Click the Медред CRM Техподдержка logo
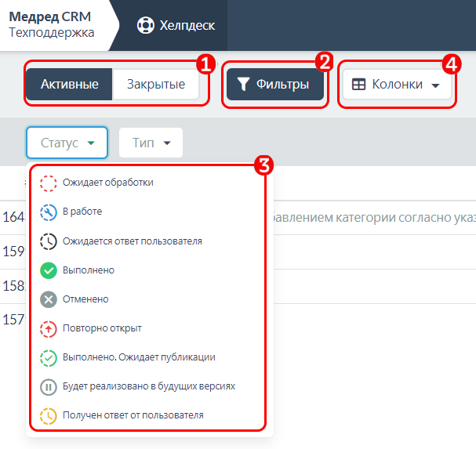The width and height of the screenshot is (476, 449). pos(51,24)
